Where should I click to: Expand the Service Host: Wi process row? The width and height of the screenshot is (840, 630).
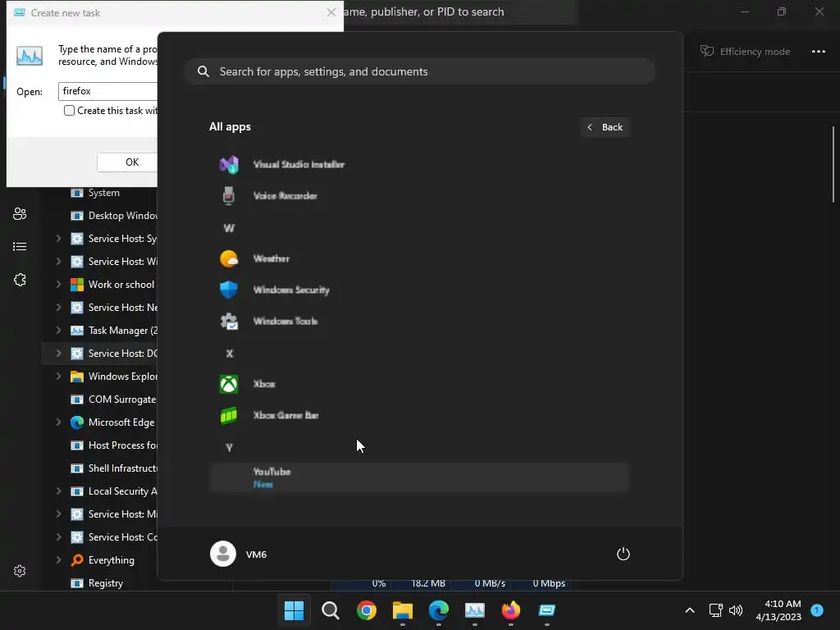click(58, 262)
